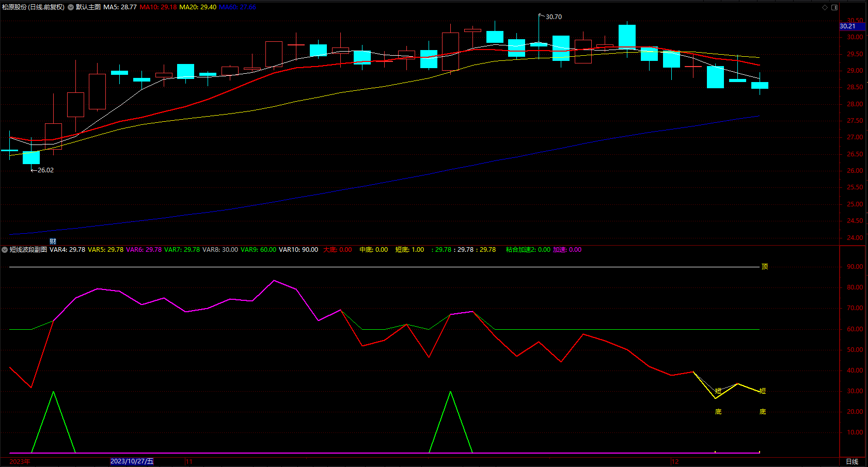Open the main chart indicator dropdown arrow
This screenshot has height=467, width=868.
click(71, 7)
